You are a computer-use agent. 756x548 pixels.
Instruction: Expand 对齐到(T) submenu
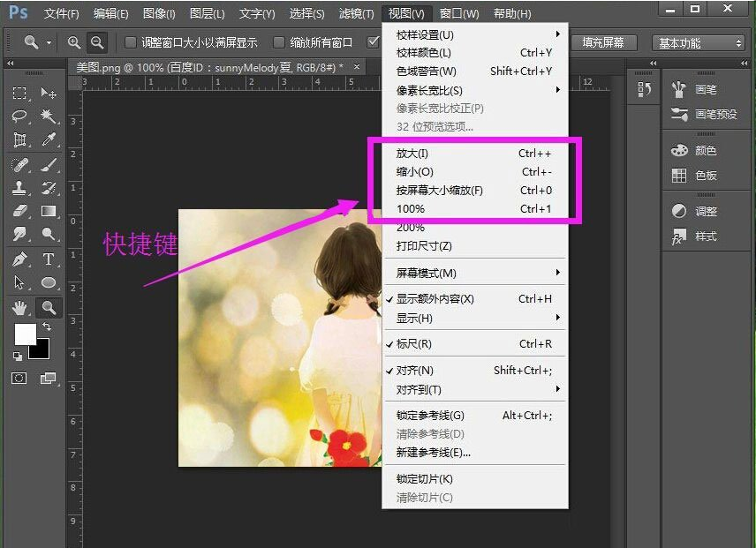click(475, 389)
